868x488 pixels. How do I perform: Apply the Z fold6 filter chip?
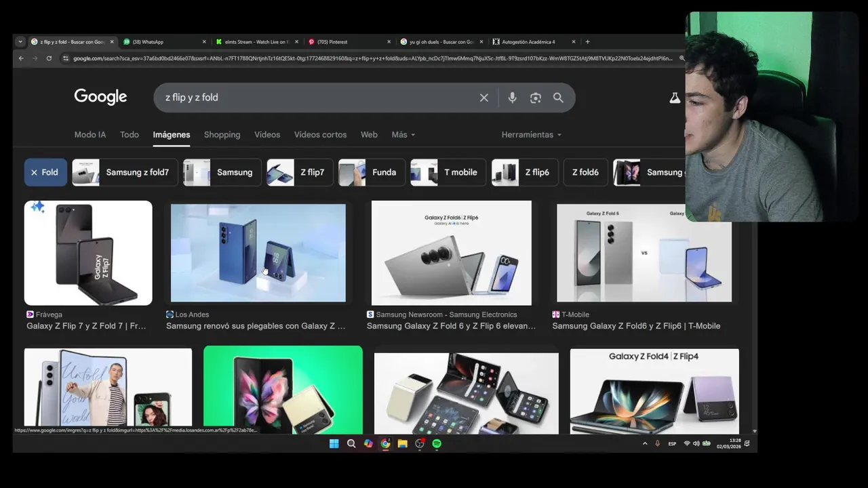click(x=585, y=172)
